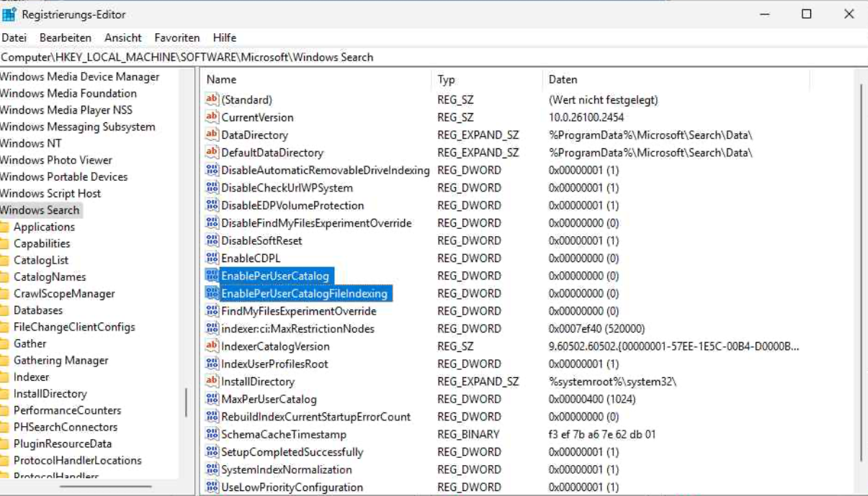
Task: Select the FileChangeClientConfigs subkey
Action: [x=74, y=327]
